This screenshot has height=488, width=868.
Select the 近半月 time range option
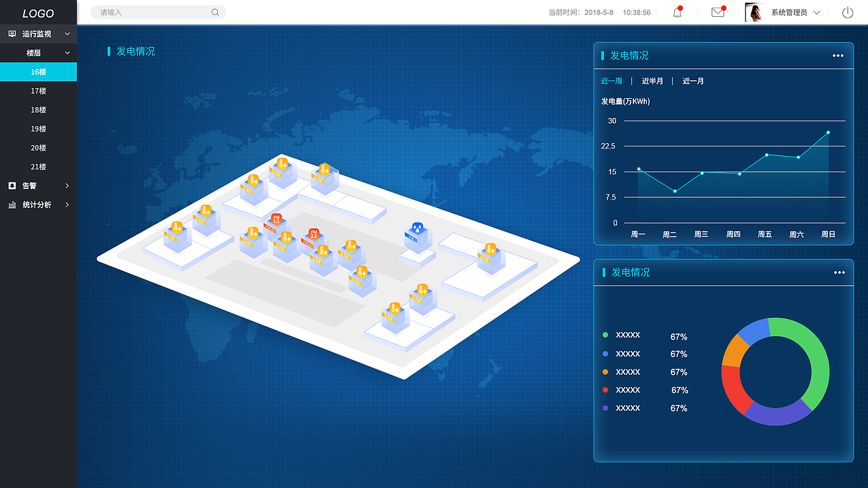pyautogui.click(x=652, y=81)
